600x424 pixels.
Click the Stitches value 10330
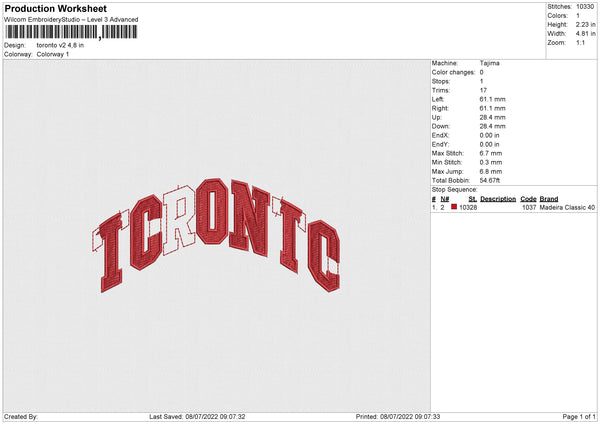pyautogui.click(x=585, y=7)
